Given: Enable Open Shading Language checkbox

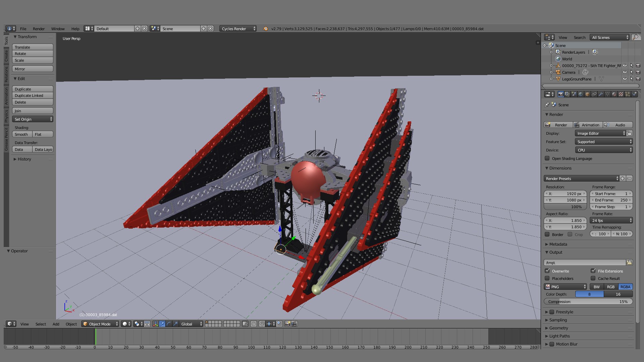Looking at the screenshot, I should coord(547,159).
